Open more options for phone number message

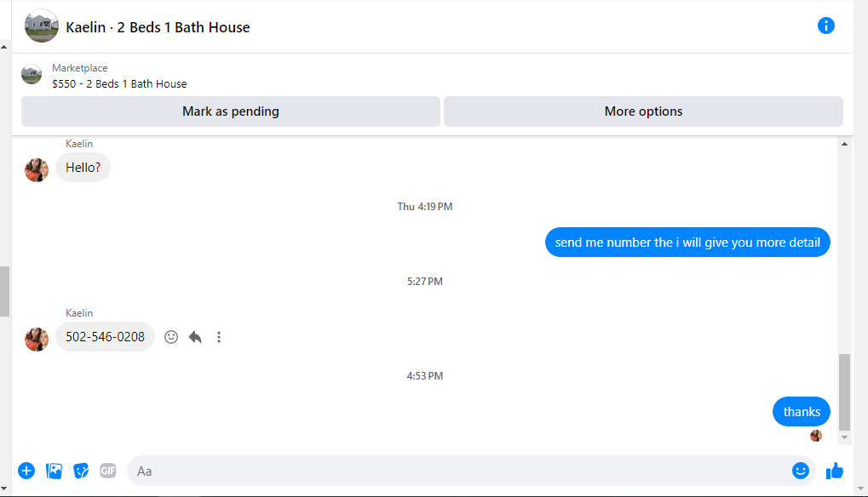coord(219,337)
